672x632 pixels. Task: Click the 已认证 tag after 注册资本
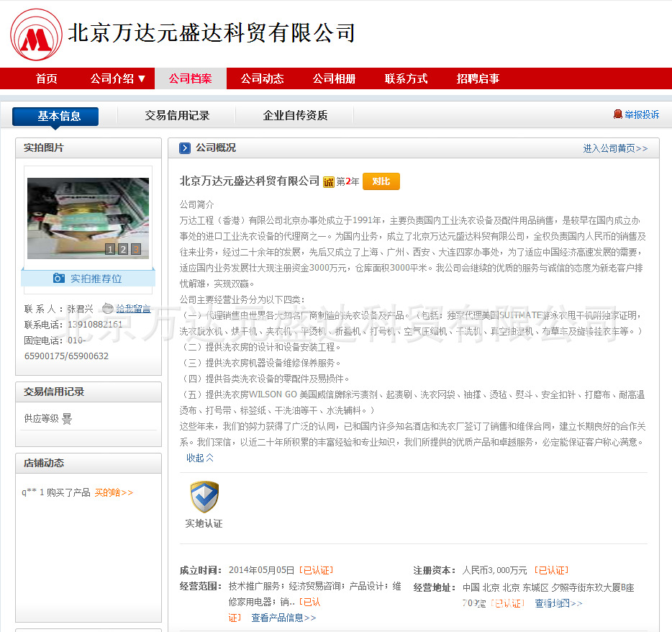(552, 570)
